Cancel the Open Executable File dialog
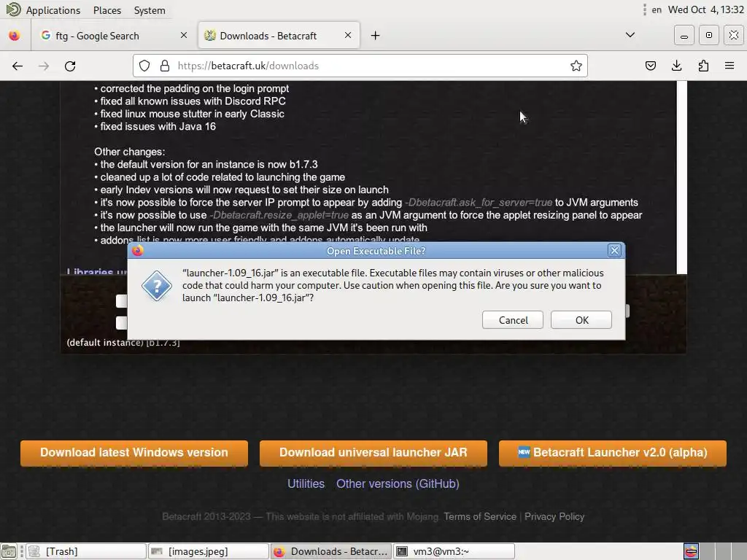The width and height of the screenshot is (747, 560). [x=513, y=320]
